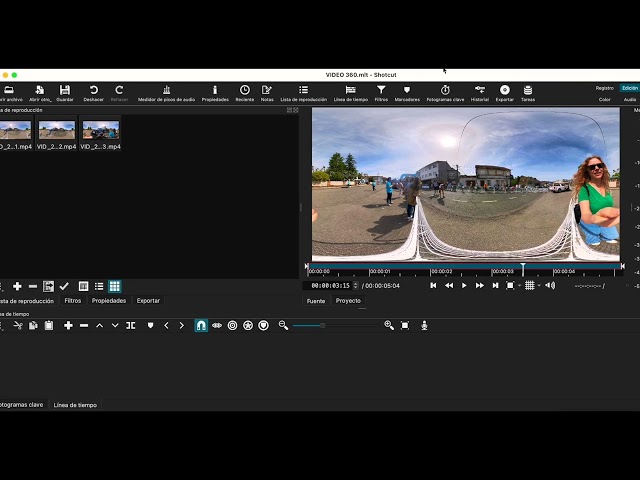This screenshot has height=480, width=640.
Task: Open the player zoom dropdown arrow
Action: pos(520,286)
